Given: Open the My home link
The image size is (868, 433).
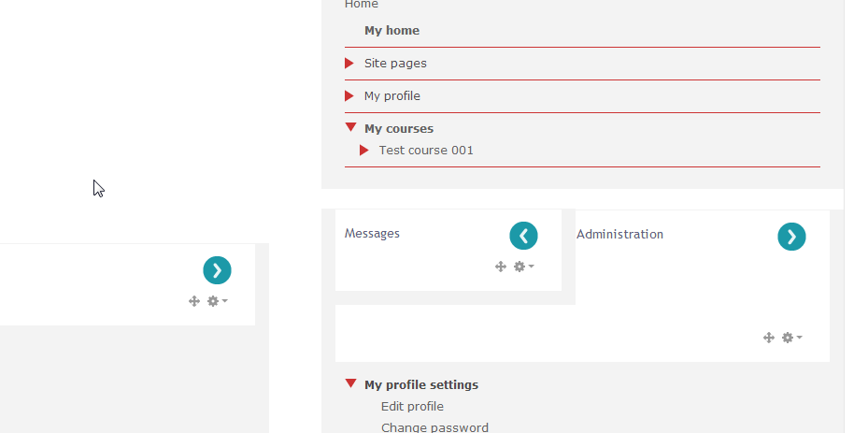Looking at the screenshot, I should click(x=391, y=31).
